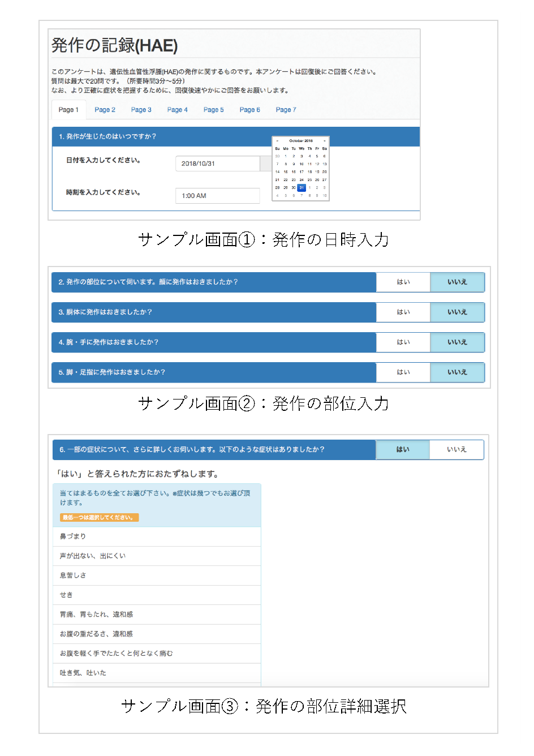This screenshot has width=534, height=756.
Task: Click the time input showing 1:00 AM
Action: (x=217, y=195)
